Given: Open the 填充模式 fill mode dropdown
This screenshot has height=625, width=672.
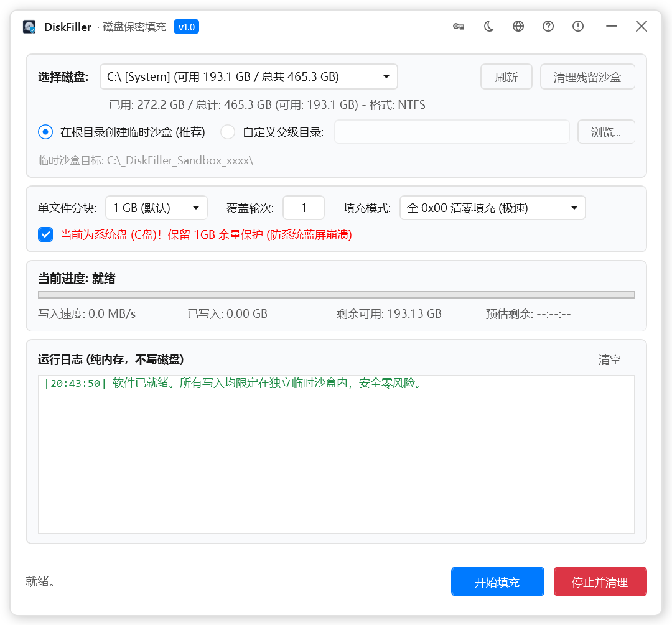Looking at the screenshot, I should [x=492, y=208].
